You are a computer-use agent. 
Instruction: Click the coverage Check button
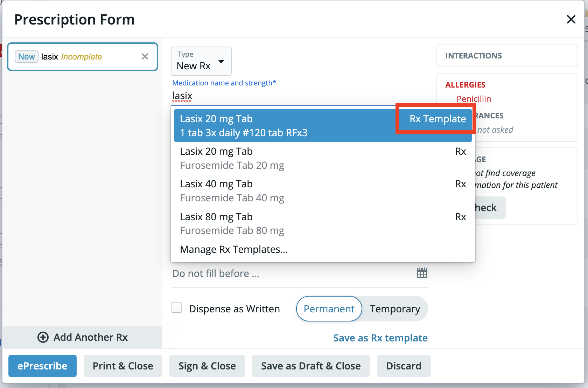click(489, 207)
